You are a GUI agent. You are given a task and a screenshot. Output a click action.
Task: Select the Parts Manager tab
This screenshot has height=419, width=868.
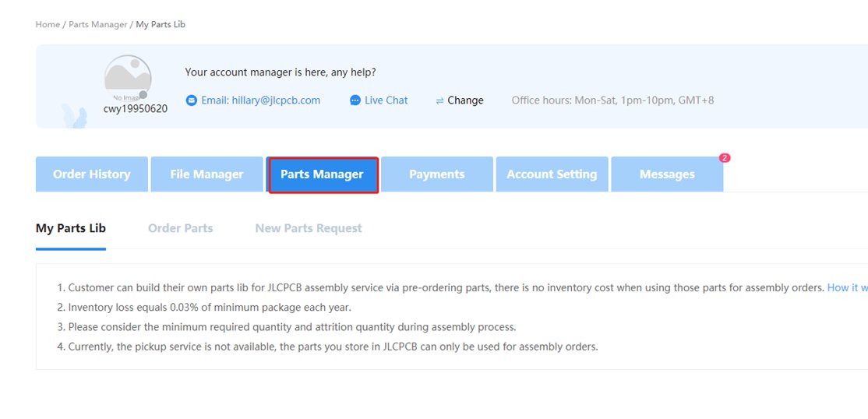click(x=322, y=174)
